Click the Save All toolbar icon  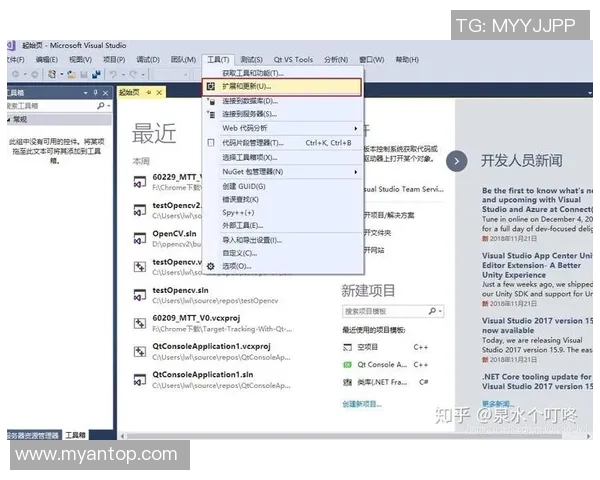[96, 74]
